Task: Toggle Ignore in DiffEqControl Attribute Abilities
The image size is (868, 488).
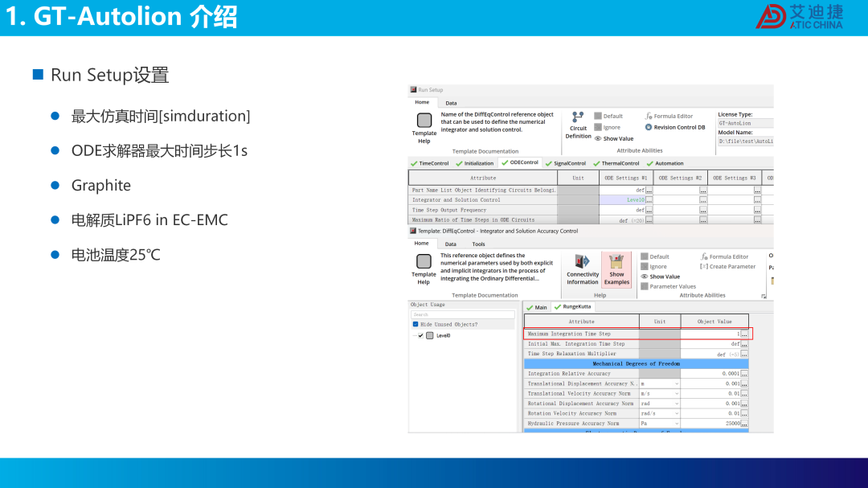Action: coord(653,266)
